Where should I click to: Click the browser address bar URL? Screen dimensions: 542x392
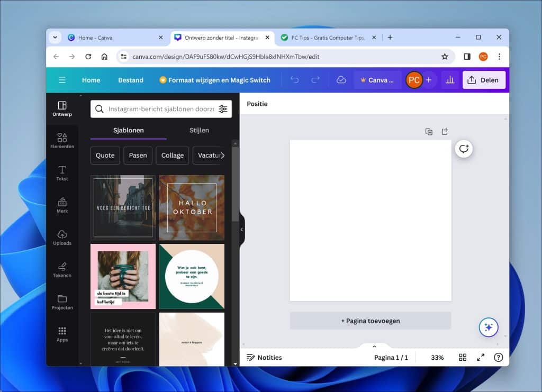225,57
